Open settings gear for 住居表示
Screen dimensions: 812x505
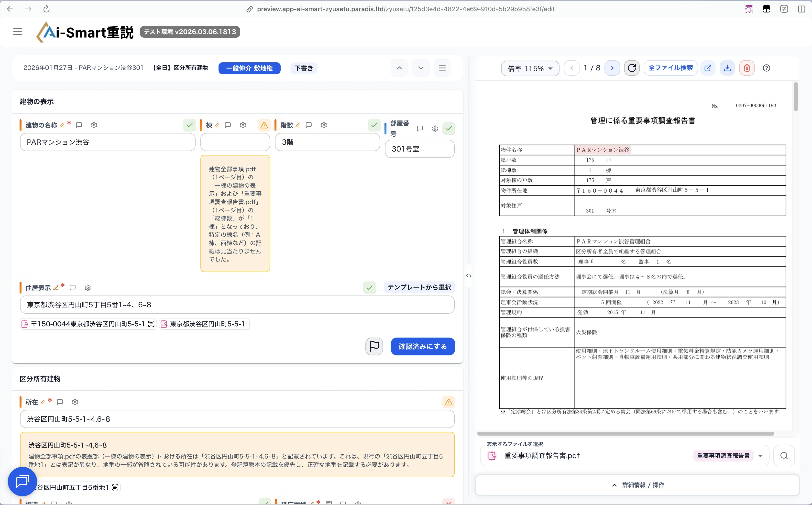click(x=88, y=287)
